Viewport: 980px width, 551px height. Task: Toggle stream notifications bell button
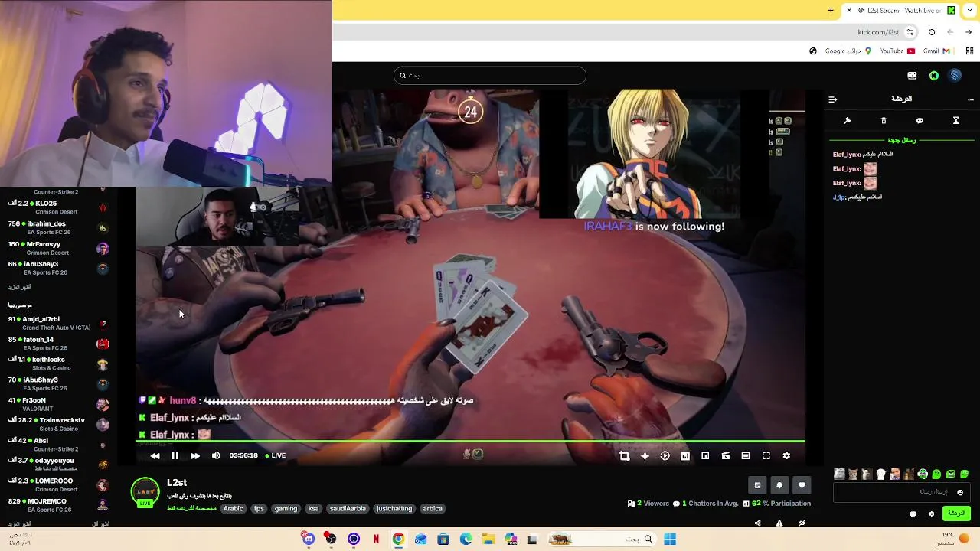tap(779, 485)
